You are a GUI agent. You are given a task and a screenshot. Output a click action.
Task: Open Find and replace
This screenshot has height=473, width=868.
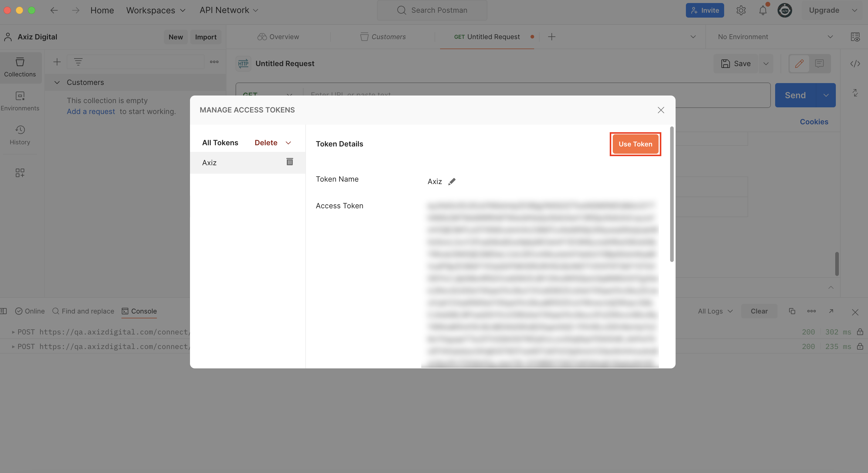tap(83, 311)
